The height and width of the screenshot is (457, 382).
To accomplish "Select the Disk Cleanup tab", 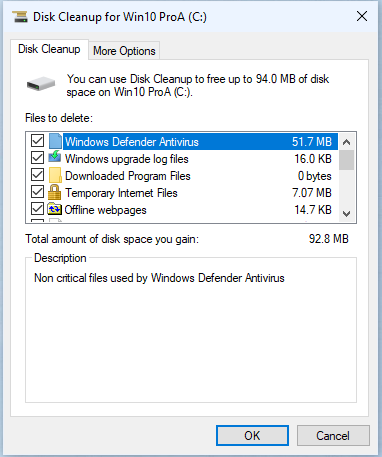I will click(x=49, y=49).
